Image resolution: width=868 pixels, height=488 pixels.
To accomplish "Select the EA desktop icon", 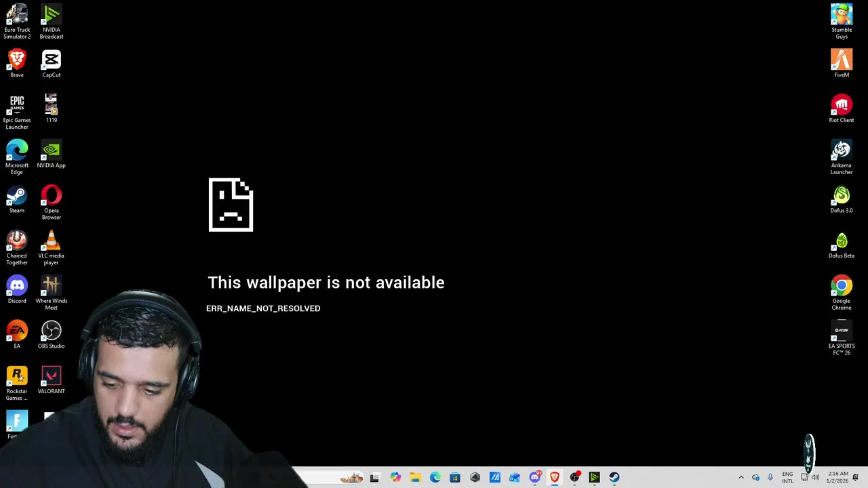I will [x=17, y=335].
